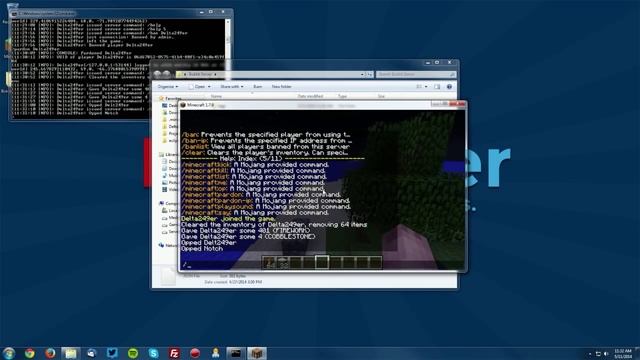Click New folder in the Explorer toolbar
The image size is (640, 360).
(282, 87)
